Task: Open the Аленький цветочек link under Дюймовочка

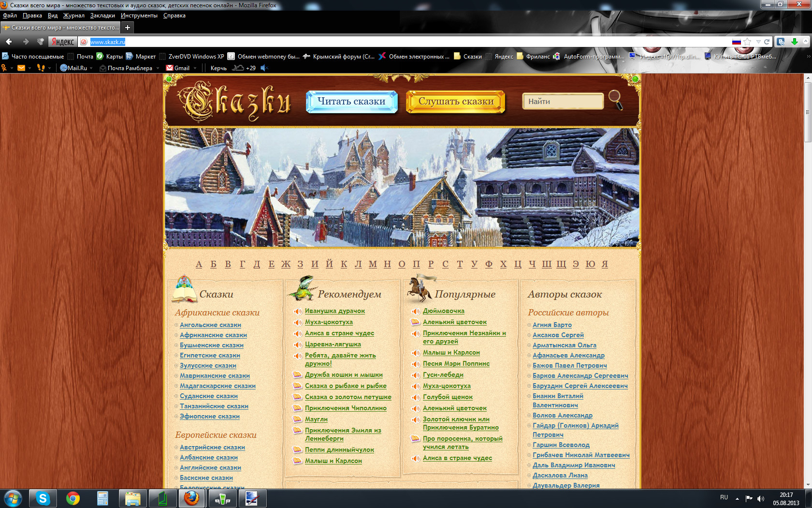Action: pyautogui.click(x=455, y=322)
